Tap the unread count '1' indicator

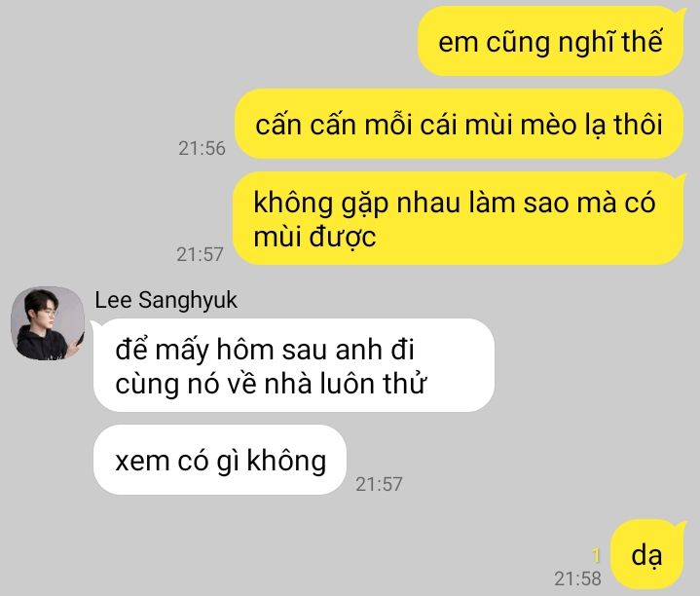click(596, 556)
